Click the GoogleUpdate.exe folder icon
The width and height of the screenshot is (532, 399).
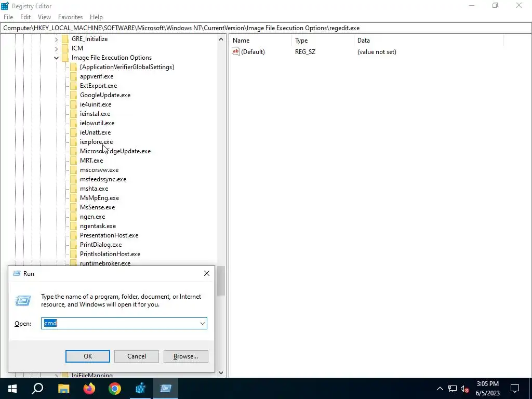pyautogui.click(x=73, y=95)
